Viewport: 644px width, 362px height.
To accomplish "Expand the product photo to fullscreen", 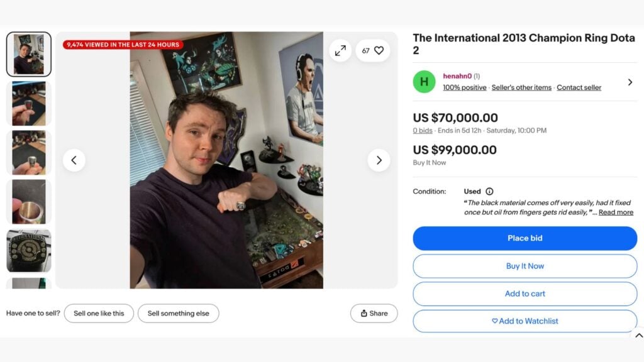I will 340,50.
